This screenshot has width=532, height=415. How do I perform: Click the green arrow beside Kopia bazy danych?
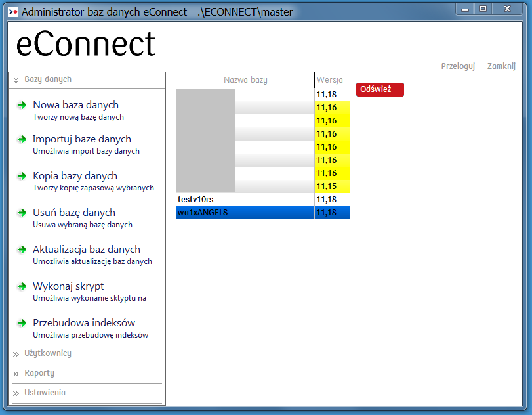[x=22, y=176]
